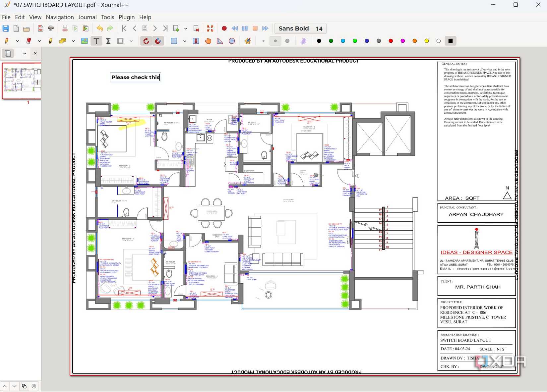The height and width of the screenshot is (392, 547).
Task: Expand the rectangle selection tool dropdown
Action: point(185,41)
